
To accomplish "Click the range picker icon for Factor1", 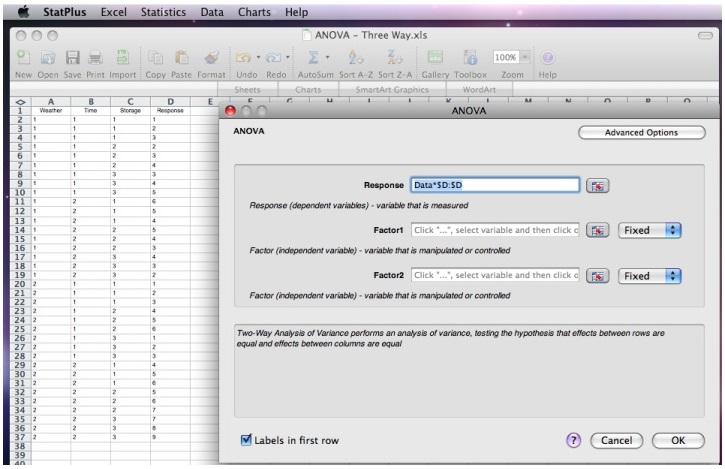I will pyautogui.click(x=597, y=230).
